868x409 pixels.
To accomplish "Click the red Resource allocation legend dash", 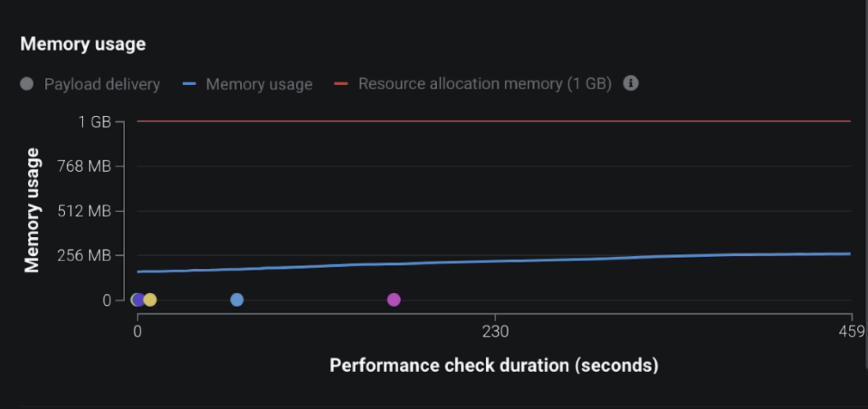I will click(x=341, y=84).
